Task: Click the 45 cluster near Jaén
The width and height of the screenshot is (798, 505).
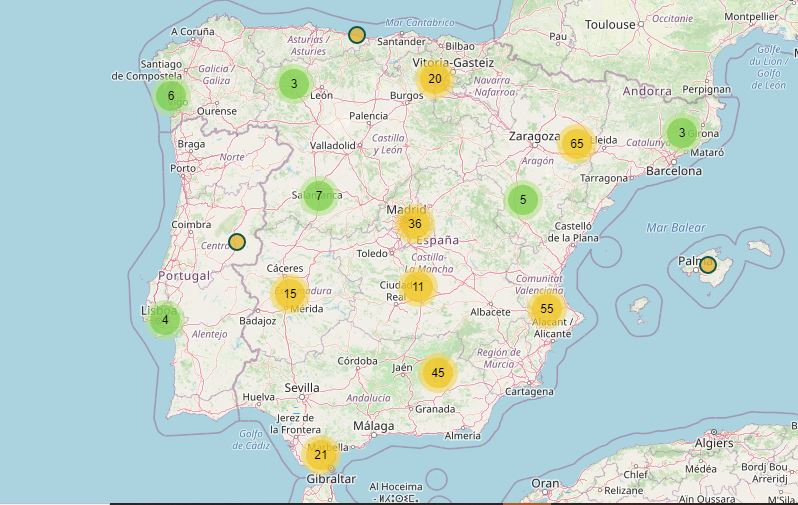Action: pyautogui.click(x=437, y=374)
